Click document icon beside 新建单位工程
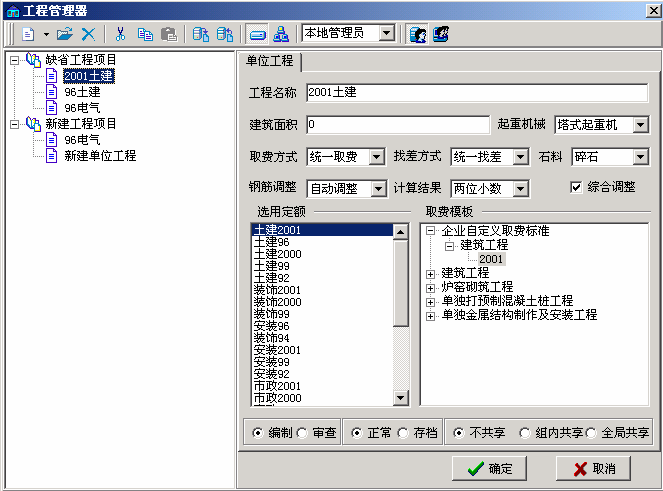This screenshot has height=491, width=663. pos(52,156)
